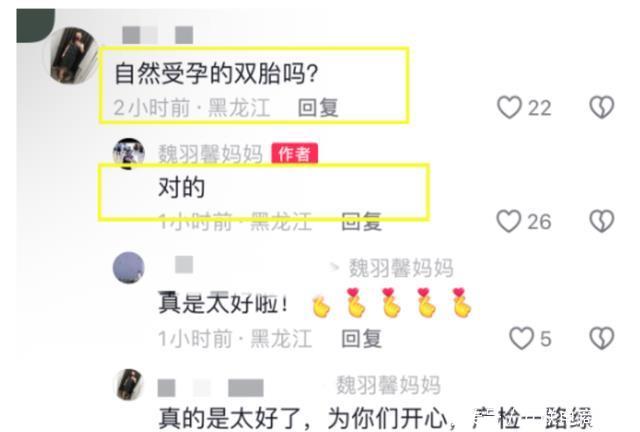
Task: Click the red 作者 badge
Action: click(295, 154)
